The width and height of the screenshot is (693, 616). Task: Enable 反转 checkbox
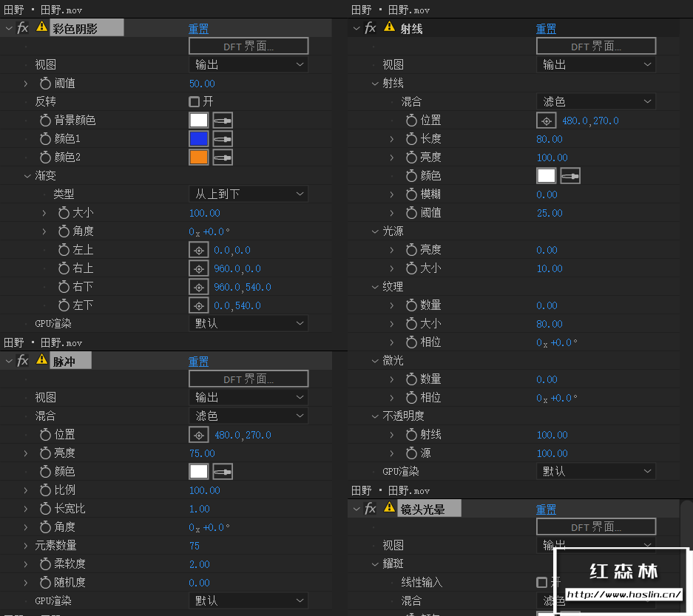click(x=194, y=101)
